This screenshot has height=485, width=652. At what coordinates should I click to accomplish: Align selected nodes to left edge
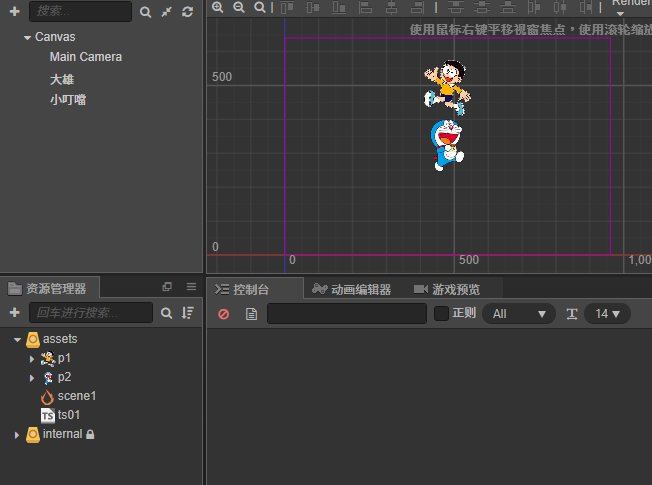coord(365,7)
